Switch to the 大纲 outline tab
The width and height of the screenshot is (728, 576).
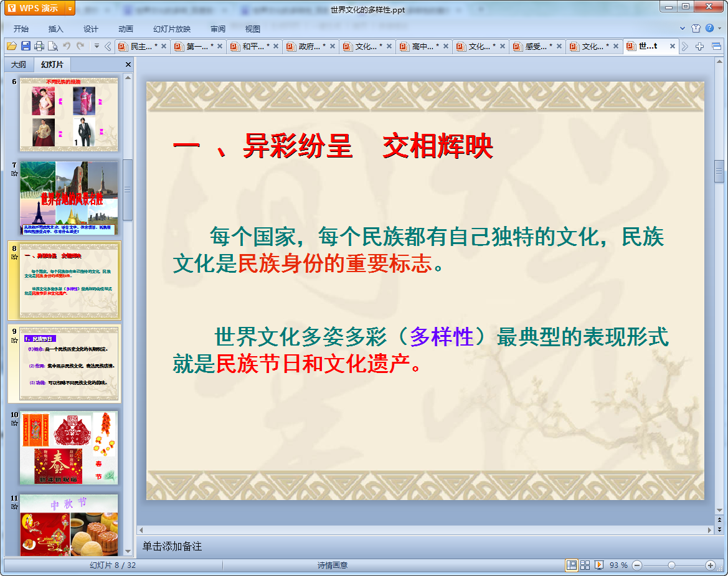(x=19, y=65)
